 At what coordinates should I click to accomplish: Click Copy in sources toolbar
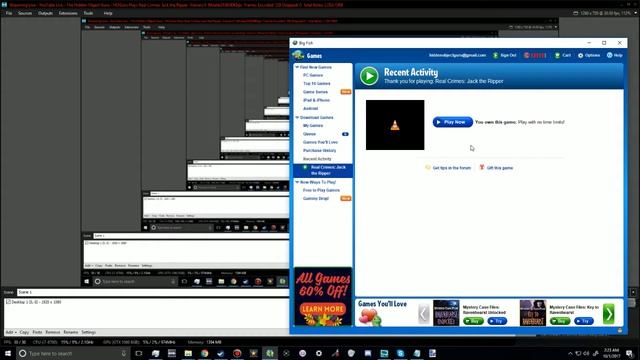(24, 332)
